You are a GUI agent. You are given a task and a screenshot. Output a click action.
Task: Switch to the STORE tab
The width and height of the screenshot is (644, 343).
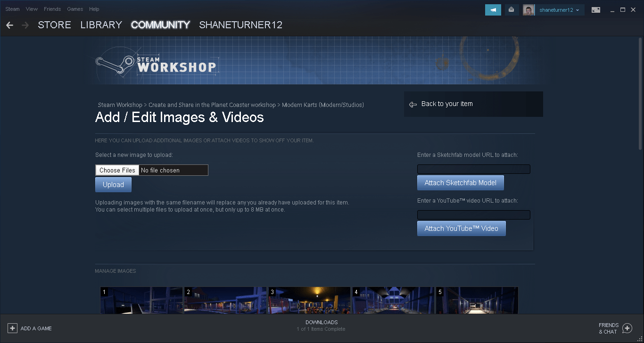click(x=54, y=24)
